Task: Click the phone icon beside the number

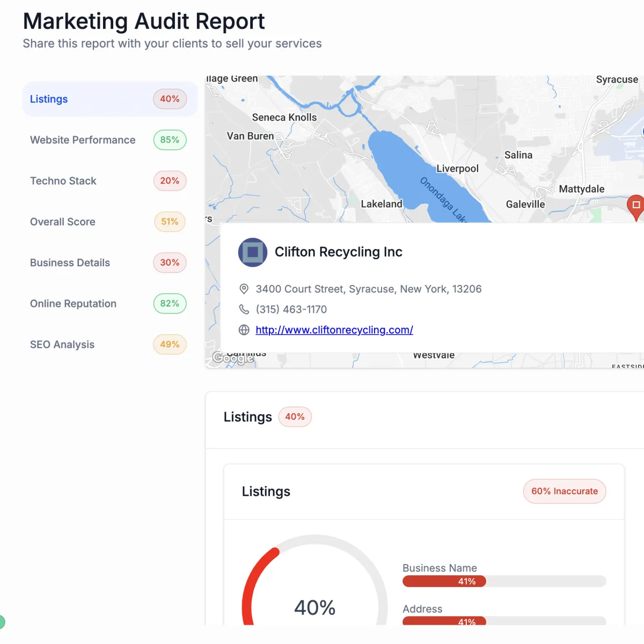Action: [244, 309]
